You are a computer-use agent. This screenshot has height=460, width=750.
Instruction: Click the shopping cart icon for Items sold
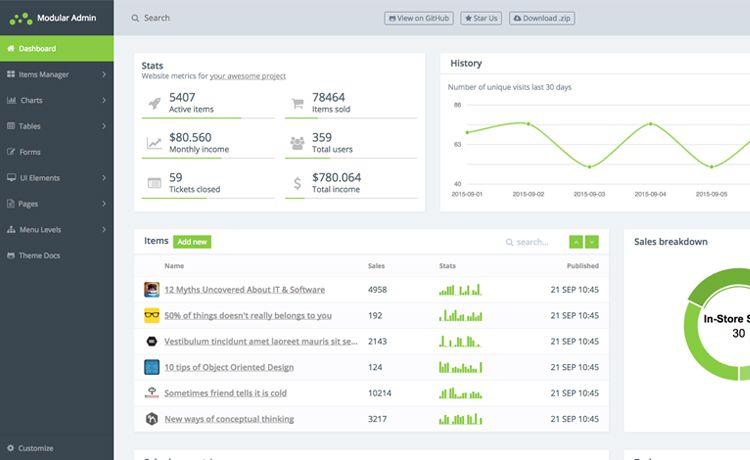(x=298, y=103)
